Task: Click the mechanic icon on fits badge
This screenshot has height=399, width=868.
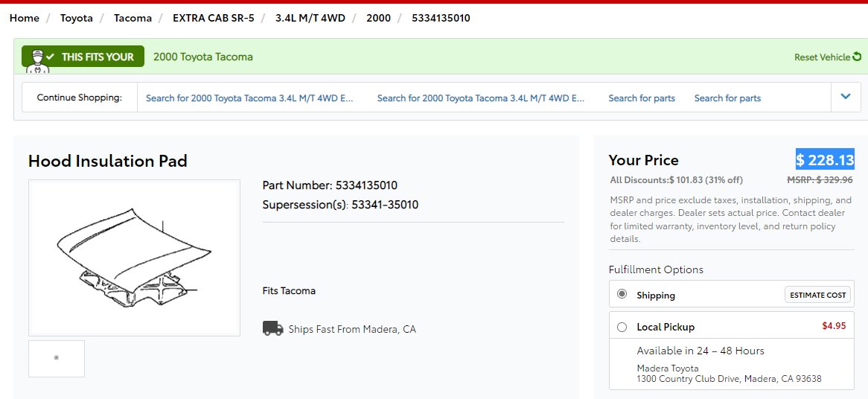Action: [38, 62]
